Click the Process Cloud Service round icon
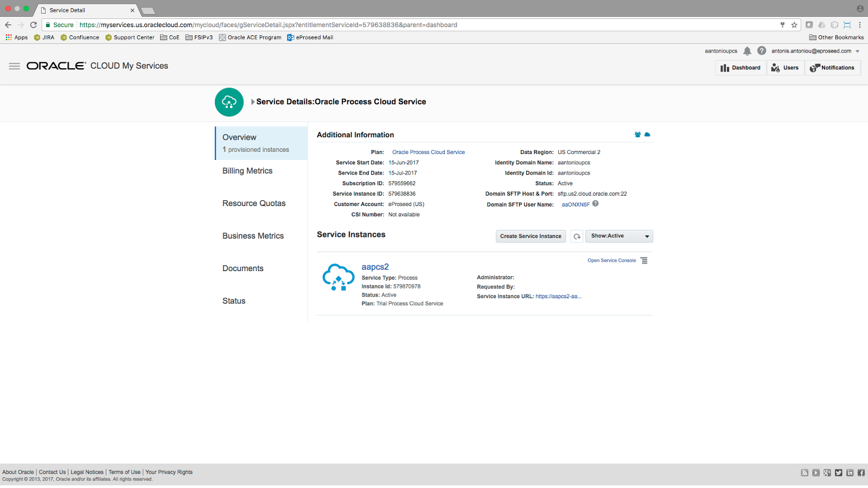 coord(229,102)
